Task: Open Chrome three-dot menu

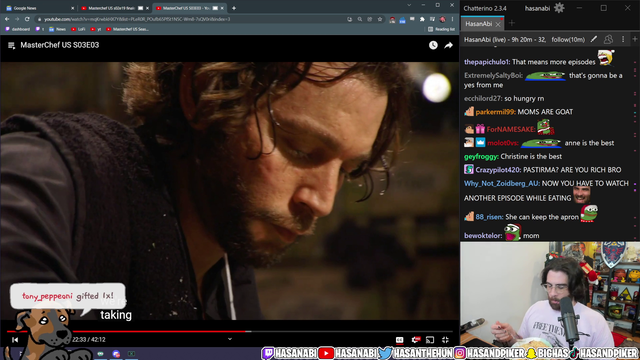Action: pos(452,19)
